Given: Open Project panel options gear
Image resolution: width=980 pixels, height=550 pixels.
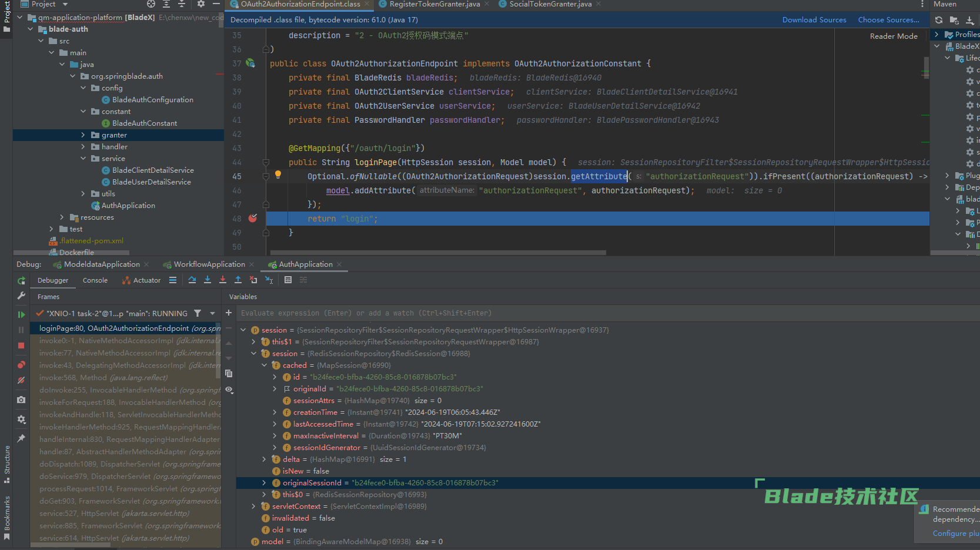Looking at the screenshot, I should (x=201, y=4).
